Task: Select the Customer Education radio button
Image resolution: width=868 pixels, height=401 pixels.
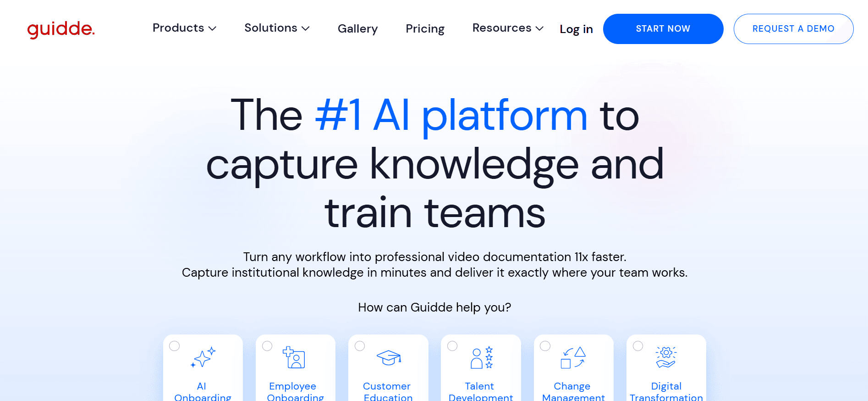Action: (x=360, y=346)
